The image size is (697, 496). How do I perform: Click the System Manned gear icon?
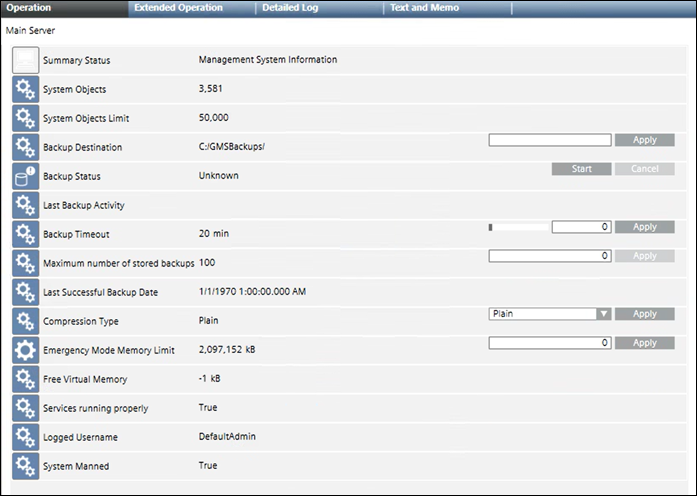(x=25, y=466)
